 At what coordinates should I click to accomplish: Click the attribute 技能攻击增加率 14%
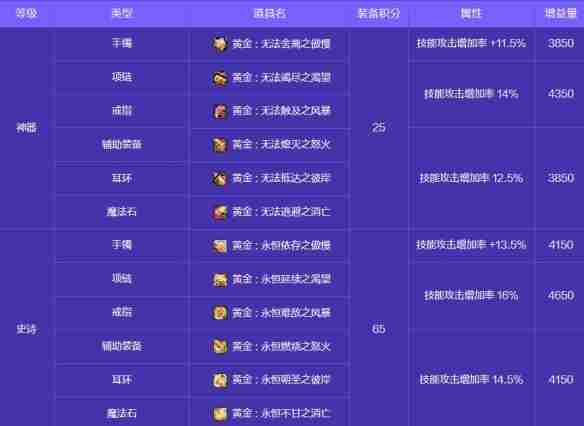point(471,93)
